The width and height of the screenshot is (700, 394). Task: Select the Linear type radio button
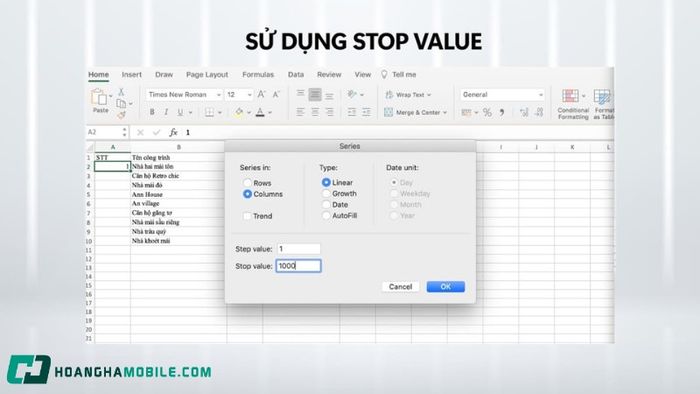tap(326, 182)
